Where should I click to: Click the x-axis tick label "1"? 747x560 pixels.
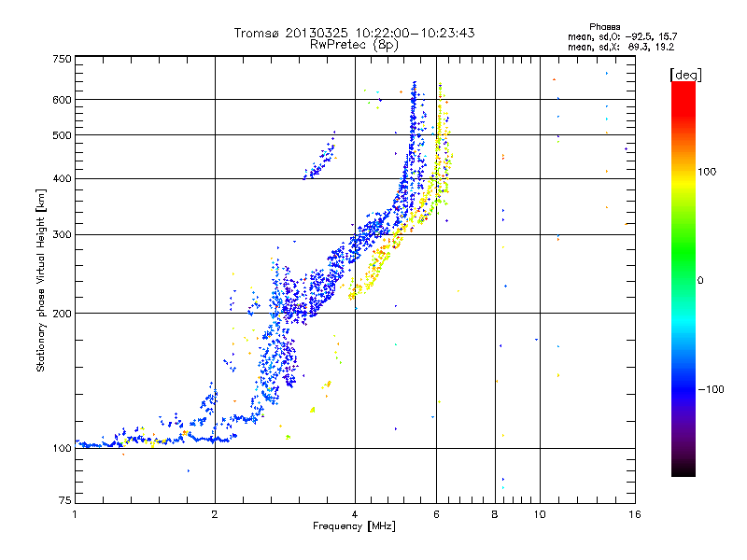pos(75,514)
